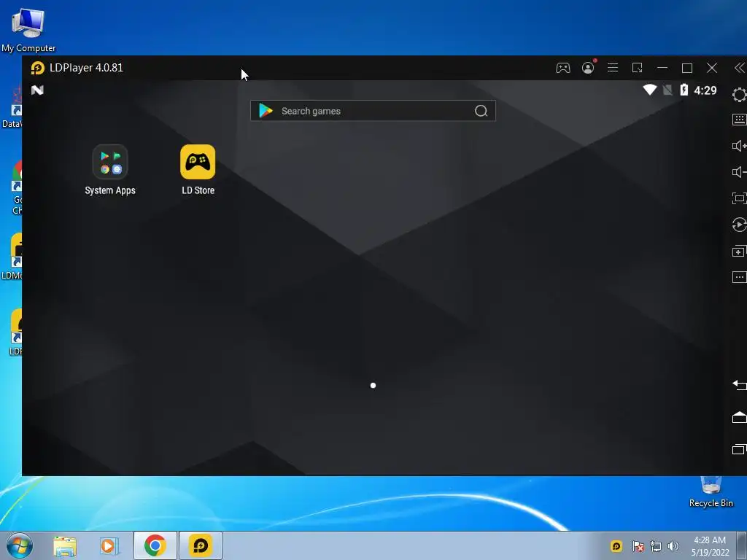Click the mini-window mode icon in title bar

tap(638, 68)
